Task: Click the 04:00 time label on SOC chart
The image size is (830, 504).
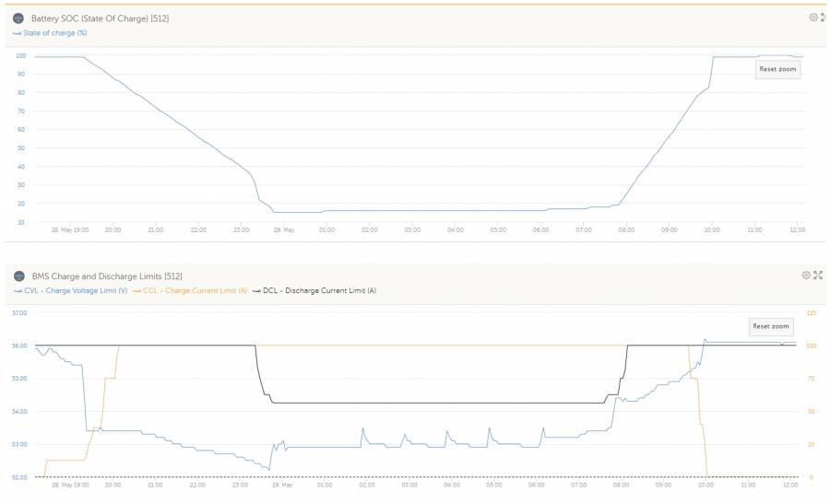Action: pos(456,229)
